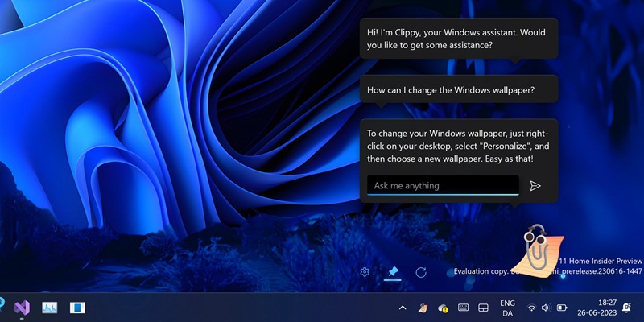Open the notifications bell with do-not-disturb
The width and height of the screenshot is (644, 322).
pos(627,308)
